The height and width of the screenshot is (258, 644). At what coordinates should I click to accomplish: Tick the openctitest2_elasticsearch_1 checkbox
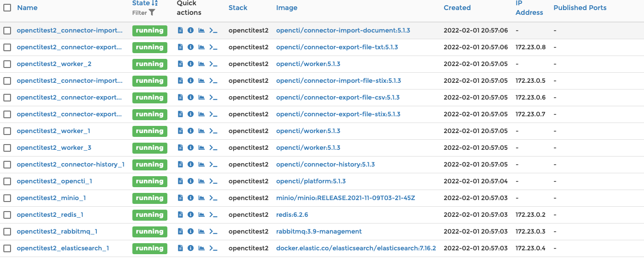click(7, 248)
